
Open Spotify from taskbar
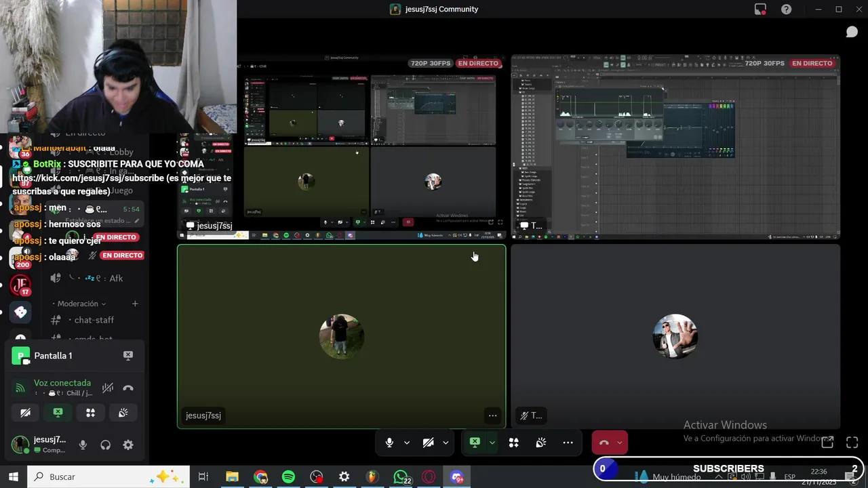tap(288, 476)
